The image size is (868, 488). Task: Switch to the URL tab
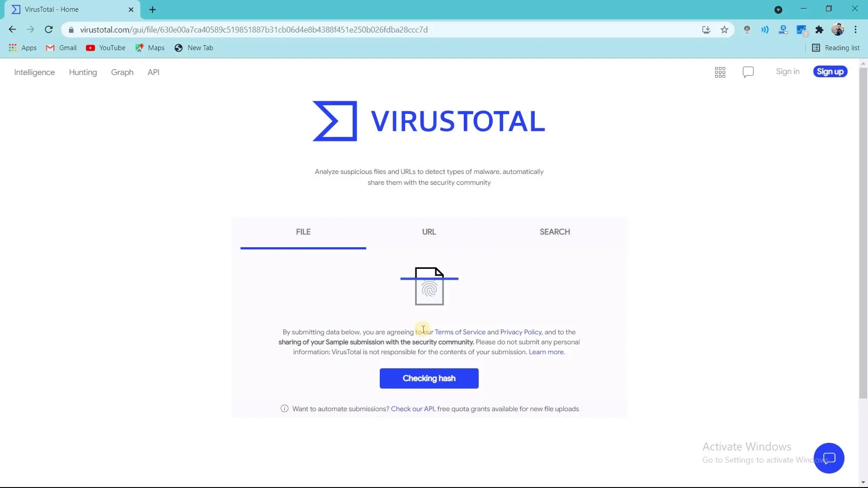pyautogui.click(x=429, y=232)
